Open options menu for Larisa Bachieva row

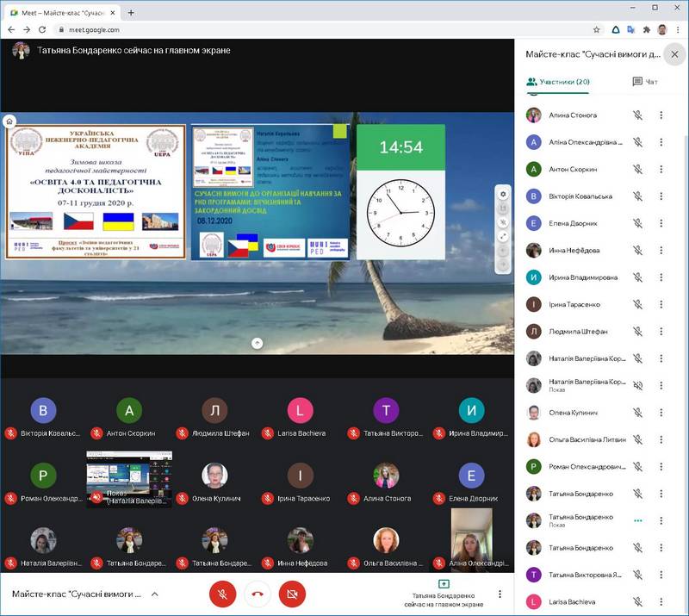661,602
